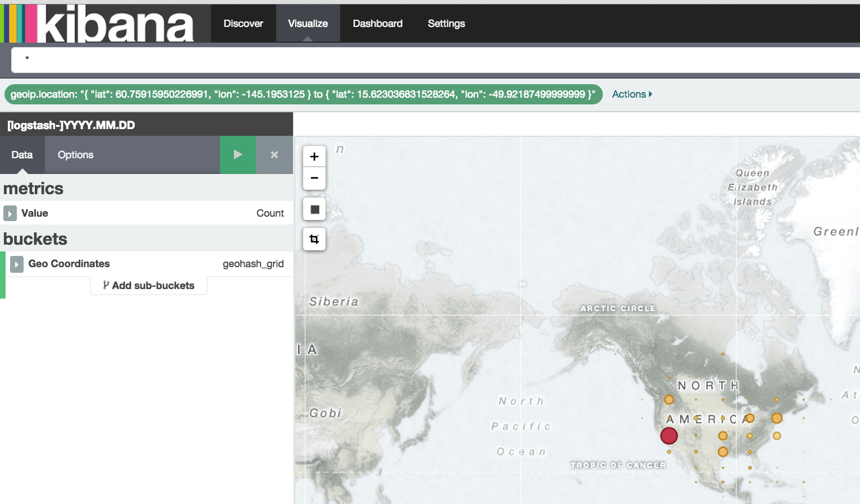Open the Discover tab

[243, 24]
